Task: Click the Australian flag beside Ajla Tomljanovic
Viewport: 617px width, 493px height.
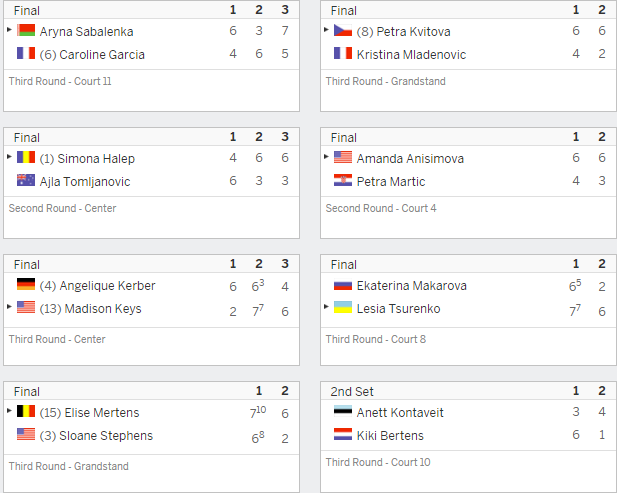Action: pyautogui.click(x=26, y=180)
